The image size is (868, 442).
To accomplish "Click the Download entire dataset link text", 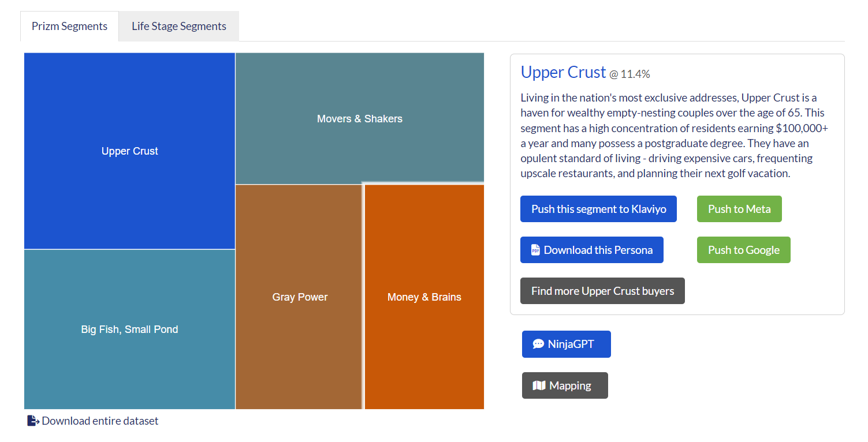I will (x=100, y=421).
